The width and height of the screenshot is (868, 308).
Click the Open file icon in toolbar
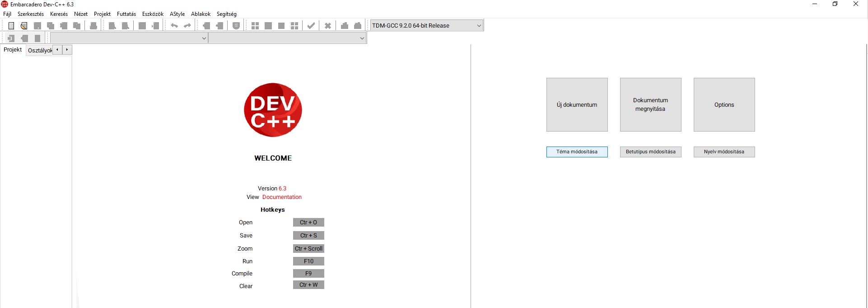24,26
